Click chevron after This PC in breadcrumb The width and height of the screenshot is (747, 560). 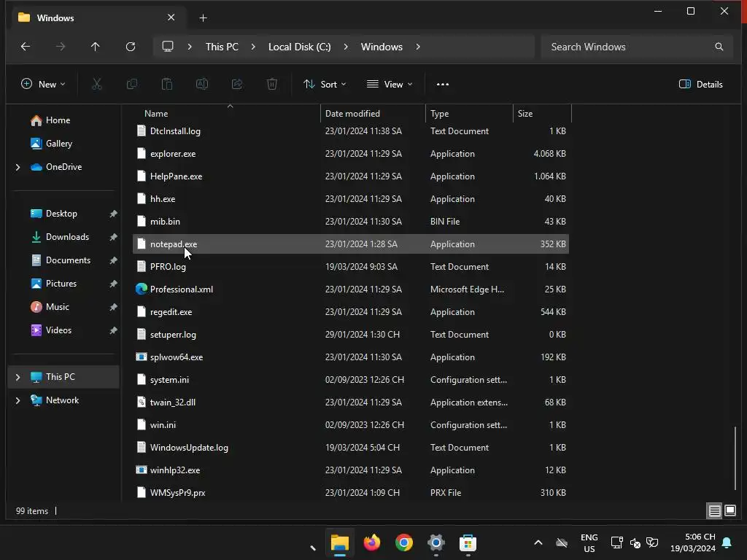(253, 47)
